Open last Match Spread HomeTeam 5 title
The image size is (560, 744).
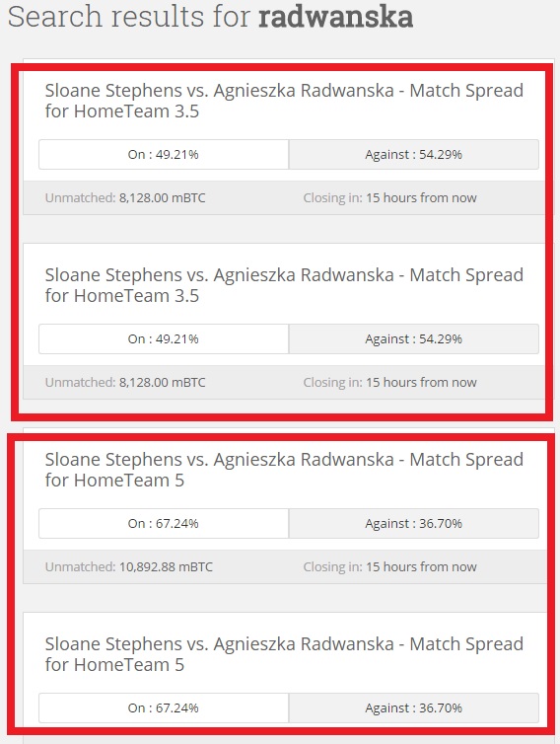(x=284, y=654)
